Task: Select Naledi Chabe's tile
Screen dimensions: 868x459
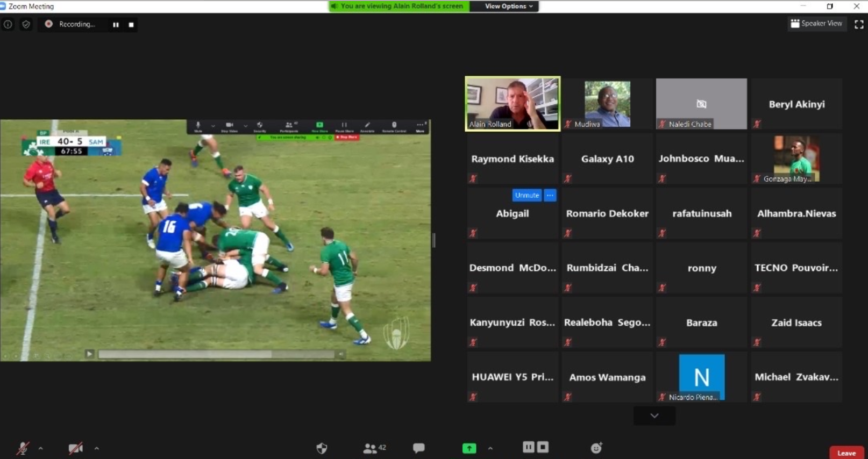Action: point(701,104)
